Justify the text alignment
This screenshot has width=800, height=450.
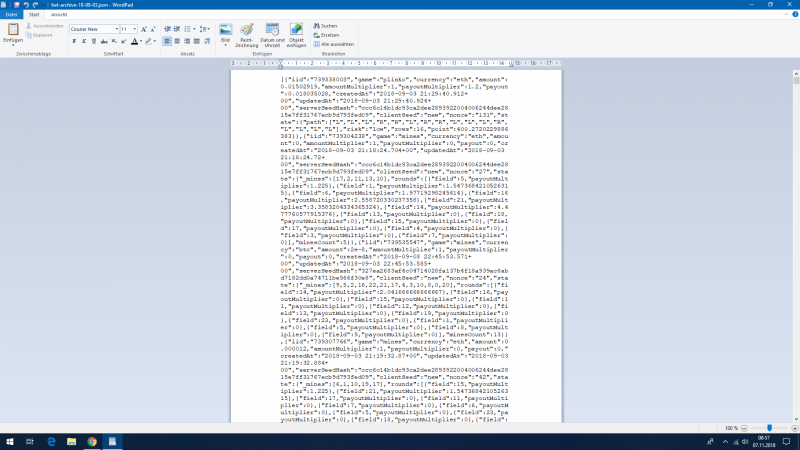pyautogui.click(x=196, y=41)
